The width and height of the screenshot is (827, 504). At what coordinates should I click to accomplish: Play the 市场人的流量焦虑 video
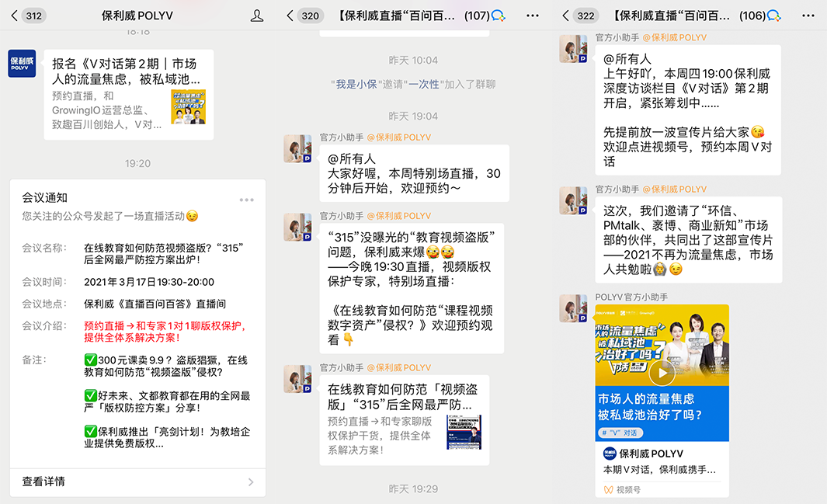(662, 372)
